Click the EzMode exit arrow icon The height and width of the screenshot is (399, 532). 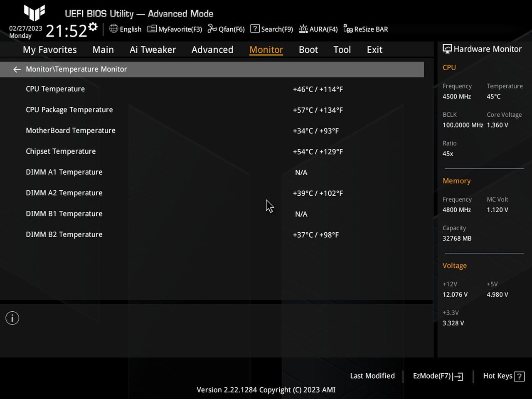pyautogui.click(x=458, y=377)
